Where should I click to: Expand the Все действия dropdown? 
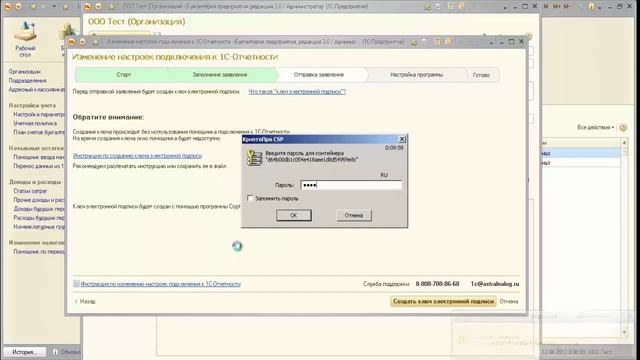[x=596, y=127]
